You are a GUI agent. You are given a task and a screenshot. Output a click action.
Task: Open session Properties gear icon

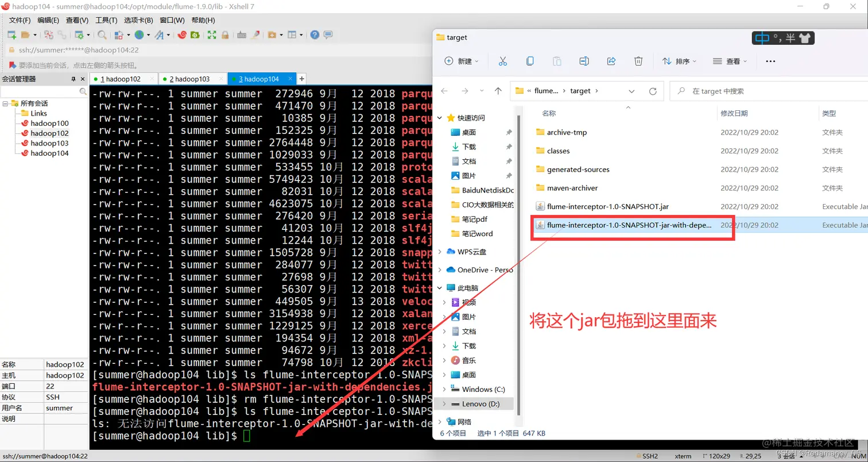[x=79, y=35]
